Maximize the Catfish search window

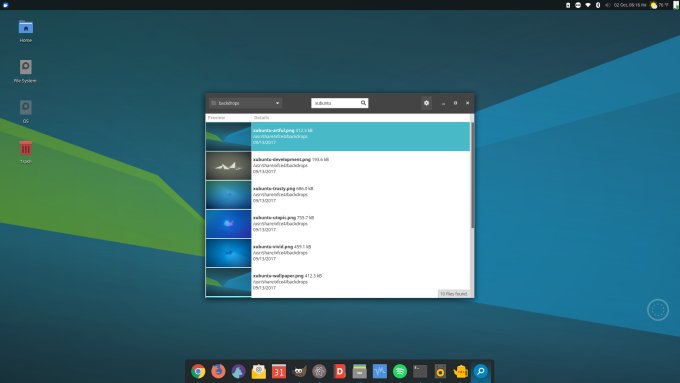tap(455, 103)
